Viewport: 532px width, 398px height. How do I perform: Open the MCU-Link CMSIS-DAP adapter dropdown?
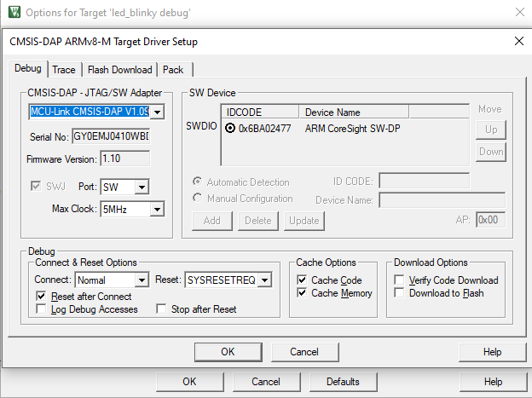click(x=158, y=112)
